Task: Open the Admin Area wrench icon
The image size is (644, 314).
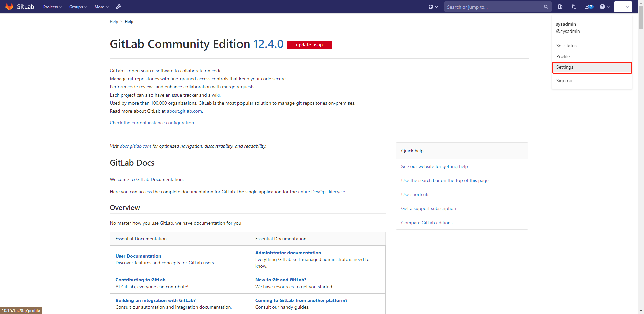Action: point(119,7)
